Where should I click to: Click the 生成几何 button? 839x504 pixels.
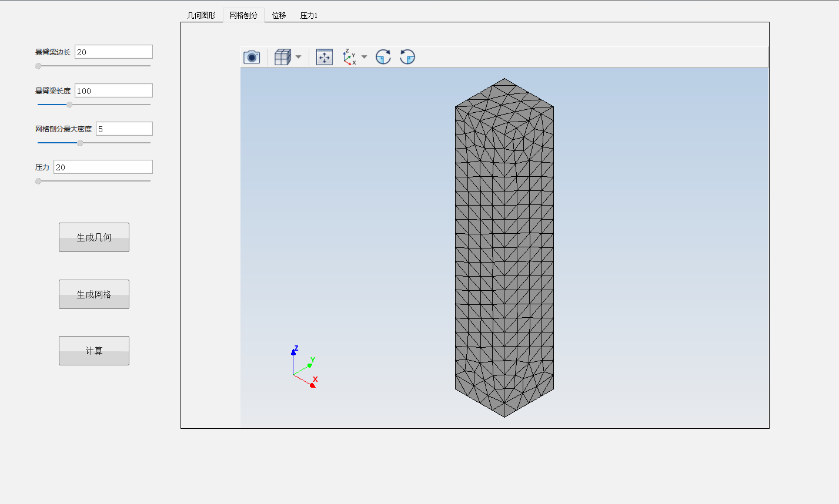coord(94,237)
